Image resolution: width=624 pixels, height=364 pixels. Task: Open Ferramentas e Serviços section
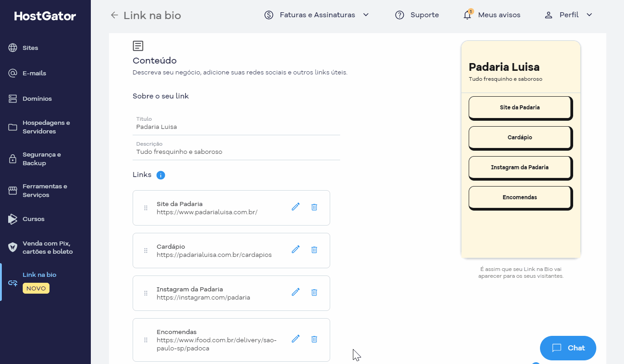pos(45,191)
